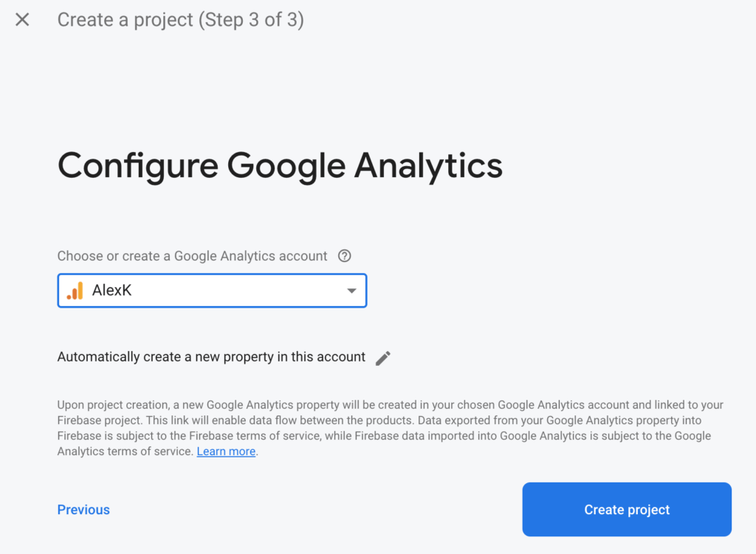The width and height of the screenshot is (756, 554).
Task: Select the AlexK account name text
Action: click(112, 291)
